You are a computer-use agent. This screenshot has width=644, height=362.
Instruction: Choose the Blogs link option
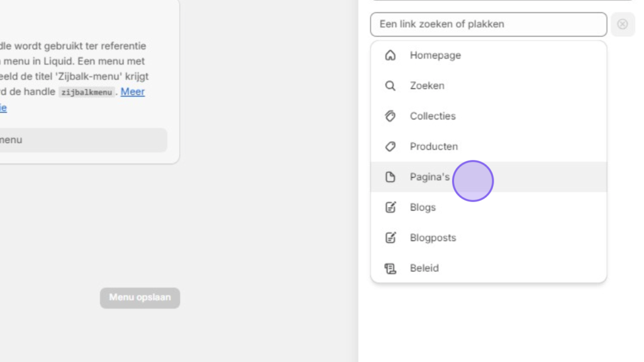488,207
